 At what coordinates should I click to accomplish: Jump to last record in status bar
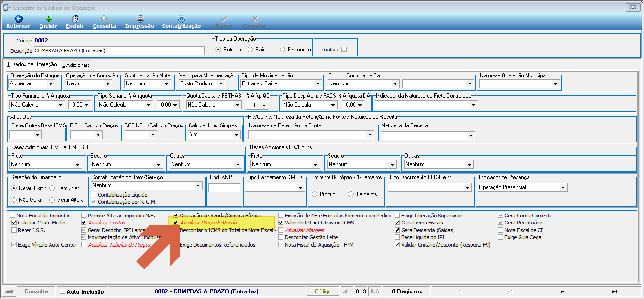tap(614, 291)
